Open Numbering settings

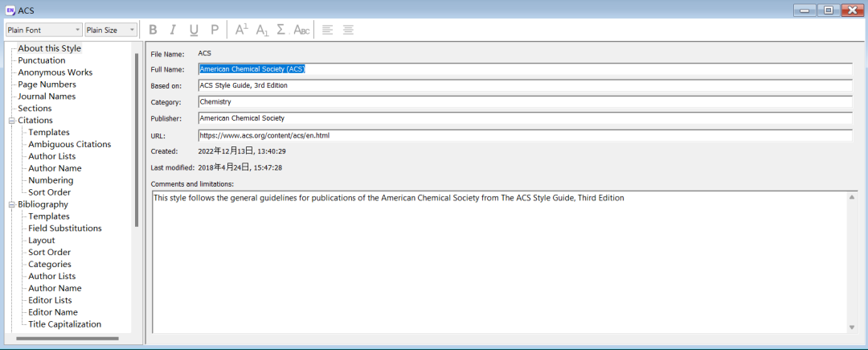(x=51, y=180)
